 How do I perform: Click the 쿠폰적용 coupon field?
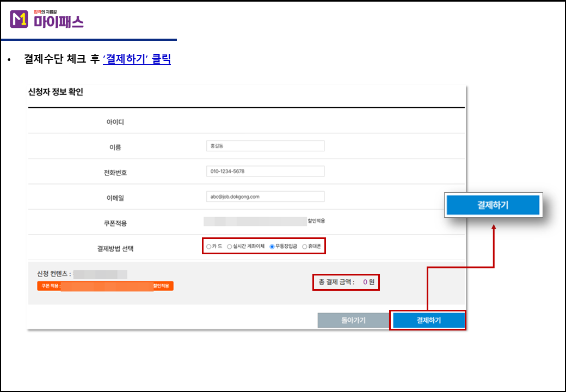tap(255, 221)
